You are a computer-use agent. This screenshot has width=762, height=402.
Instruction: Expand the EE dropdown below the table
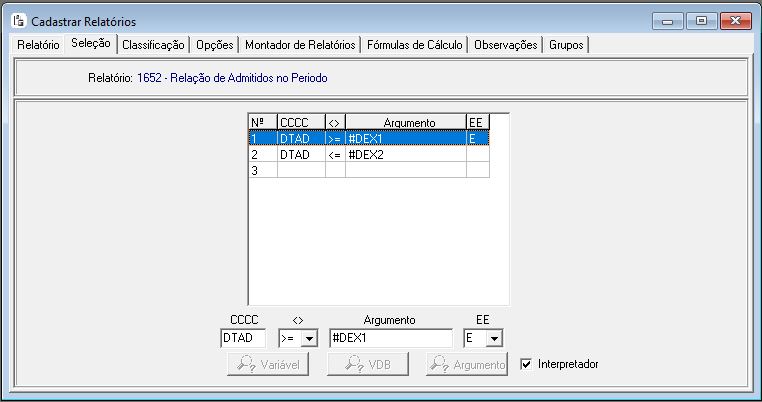495,339
